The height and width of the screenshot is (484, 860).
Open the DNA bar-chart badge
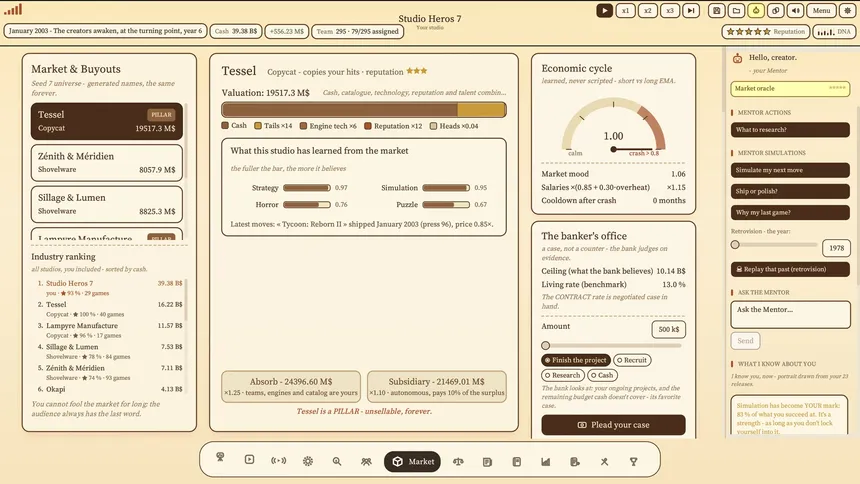(x=834, y=32)
